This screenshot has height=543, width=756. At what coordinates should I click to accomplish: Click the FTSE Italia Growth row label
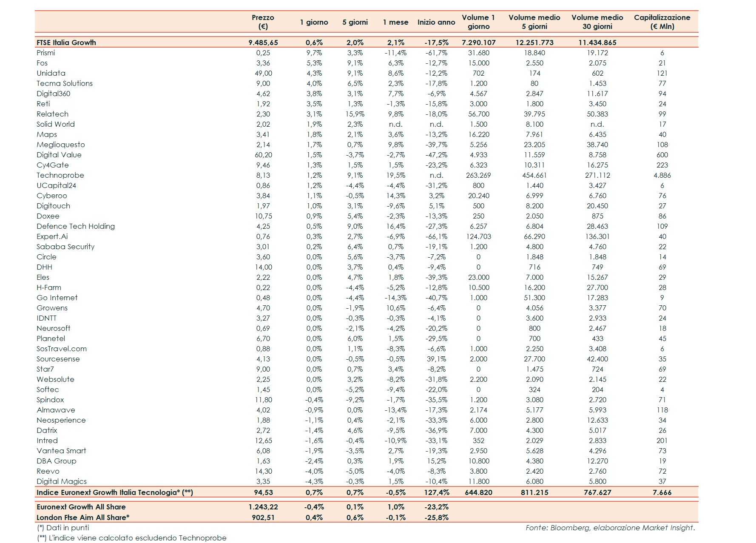pyautogui.click(x=66, y=43)
